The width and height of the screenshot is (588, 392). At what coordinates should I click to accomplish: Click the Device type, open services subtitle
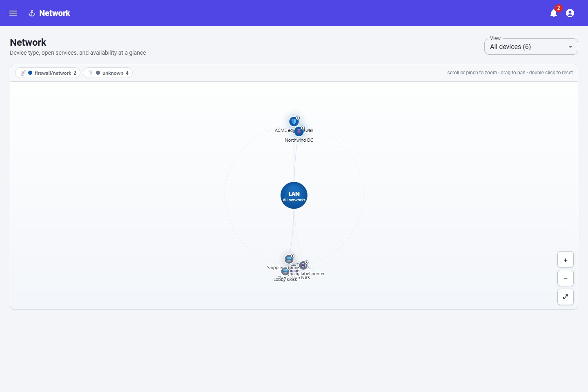click(78, 53)
